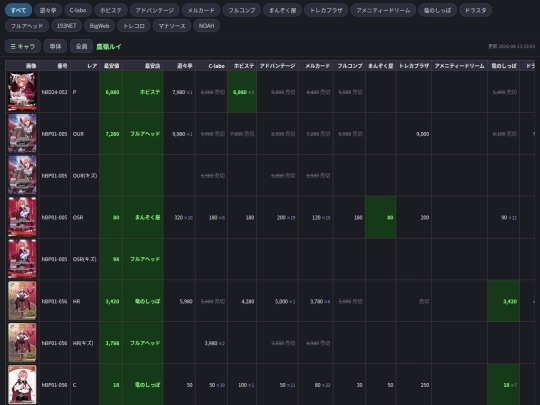Sort by 最安値 column header
540x405 pixels.
111,65
